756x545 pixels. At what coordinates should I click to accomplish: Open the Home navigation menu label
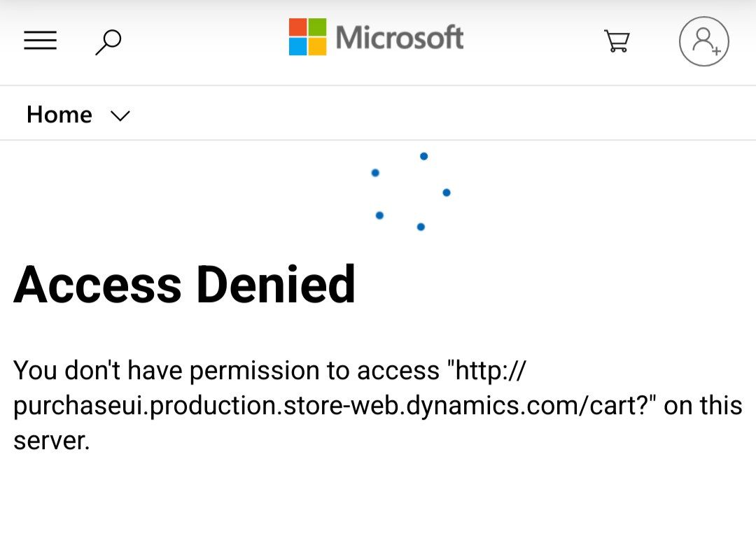59,115
